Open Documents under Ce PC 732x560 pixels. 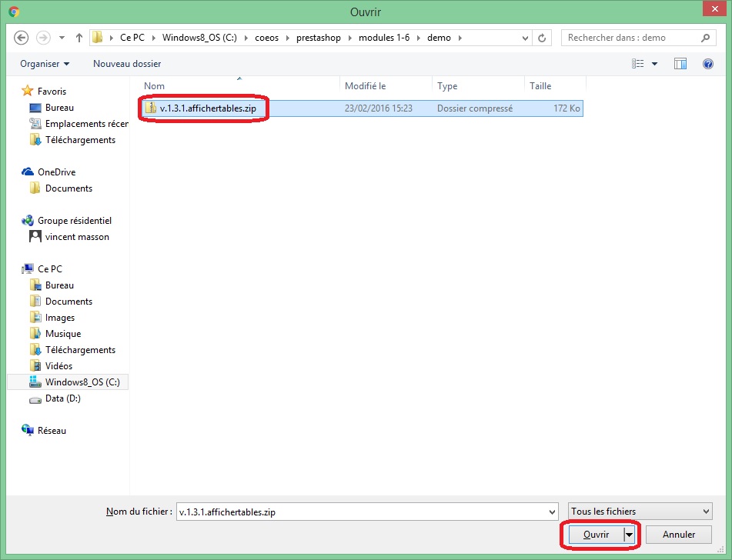pos(69,302)
